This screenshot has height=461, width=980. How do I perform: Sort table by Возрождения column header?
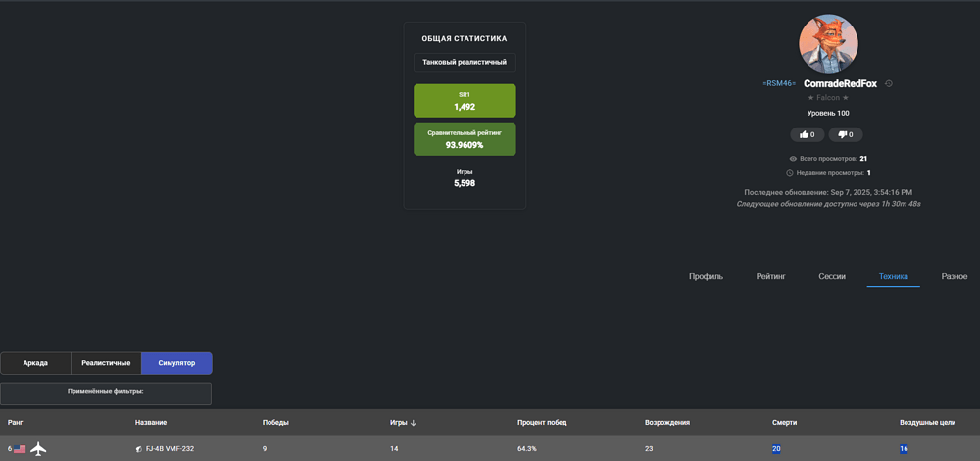[666, 422]
